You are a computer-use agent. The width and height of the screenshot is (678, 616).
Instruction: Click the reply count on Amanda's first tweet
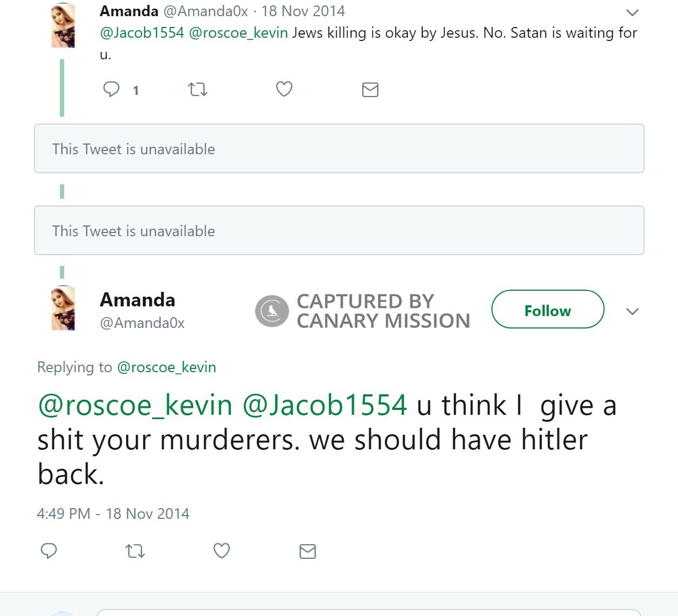pyautogui.click(x=136, y=91)
